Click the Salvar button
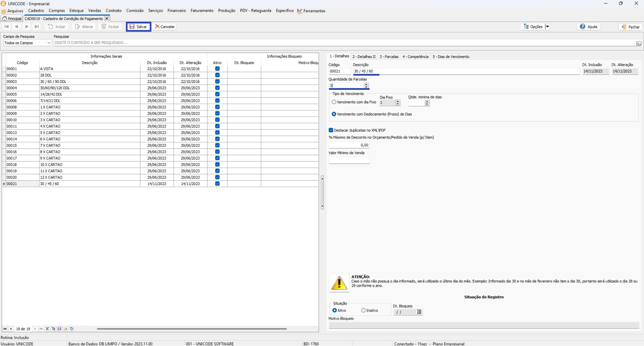644x346 pixels. coord(138,27)
